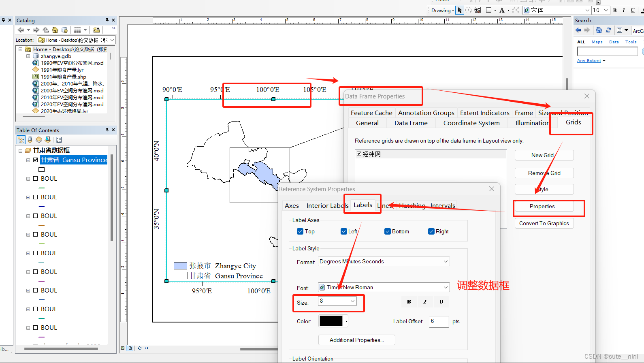Open the Catalog Location dropdown
Screen dimensions: 644x363
click(112, 40)
